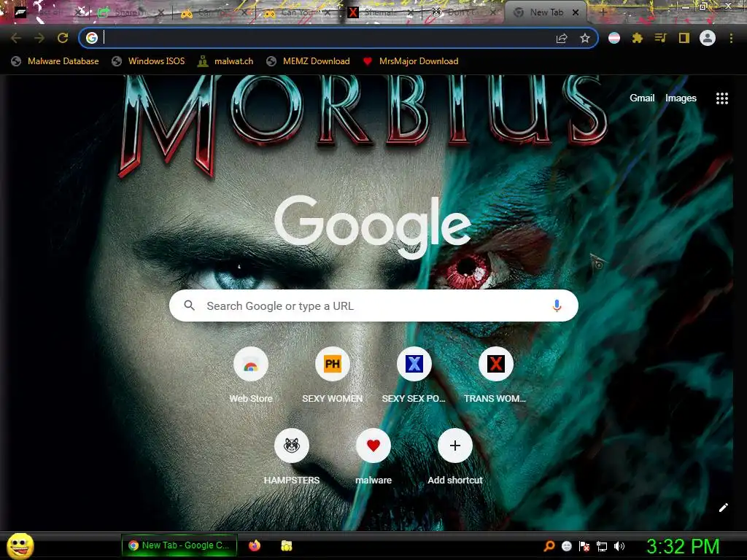Viewport: 747px width, 560px height.
Task: Open the Chrome three-dot menu
Action: (x=731, y=38)
